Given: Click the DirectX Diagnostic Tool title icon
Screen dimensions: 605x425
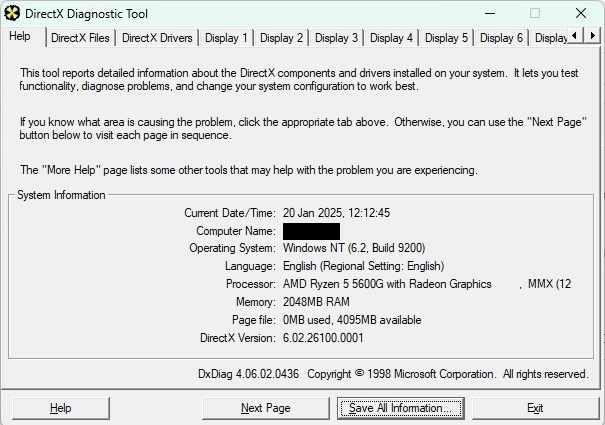Looking at the screenshot, I should (x=12, y=14).
